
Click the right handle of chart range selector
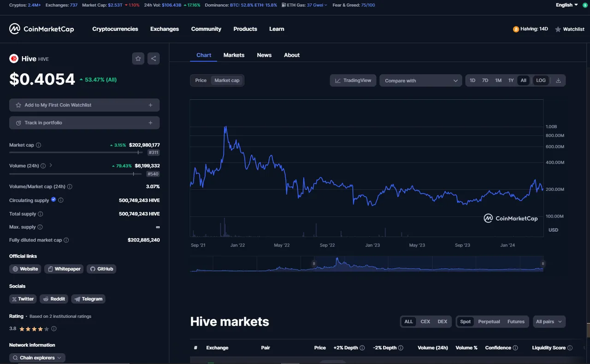(x=543, y=264)
